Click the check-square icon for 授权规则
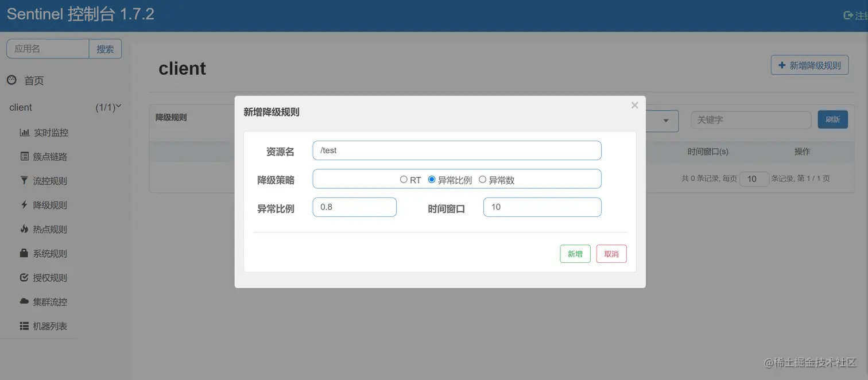868x380 pixels. (x=24, y=277)
